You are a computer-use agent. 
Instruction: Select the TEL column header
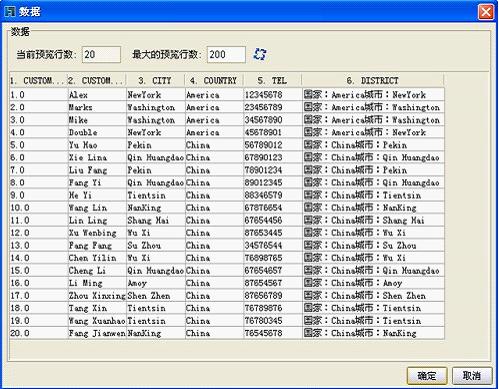(273, 80)
